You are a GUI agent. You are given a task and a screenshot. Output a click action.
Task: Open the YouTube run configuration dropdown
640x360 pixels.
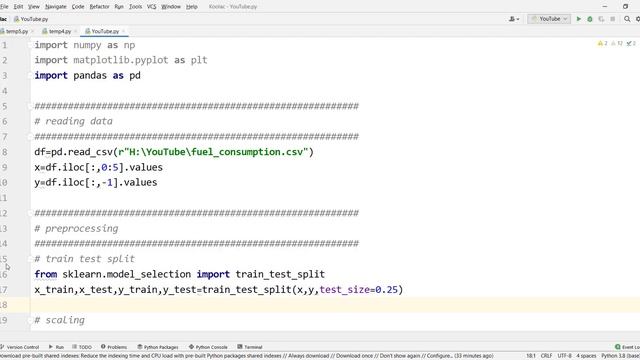pos(549,19)
